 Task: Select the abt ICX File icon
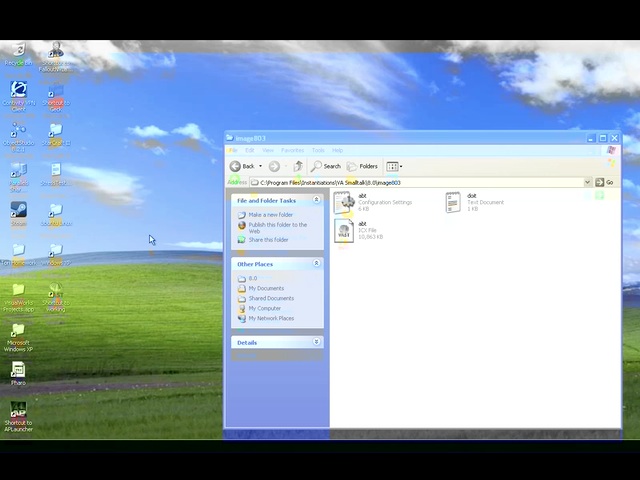point(344,231)
